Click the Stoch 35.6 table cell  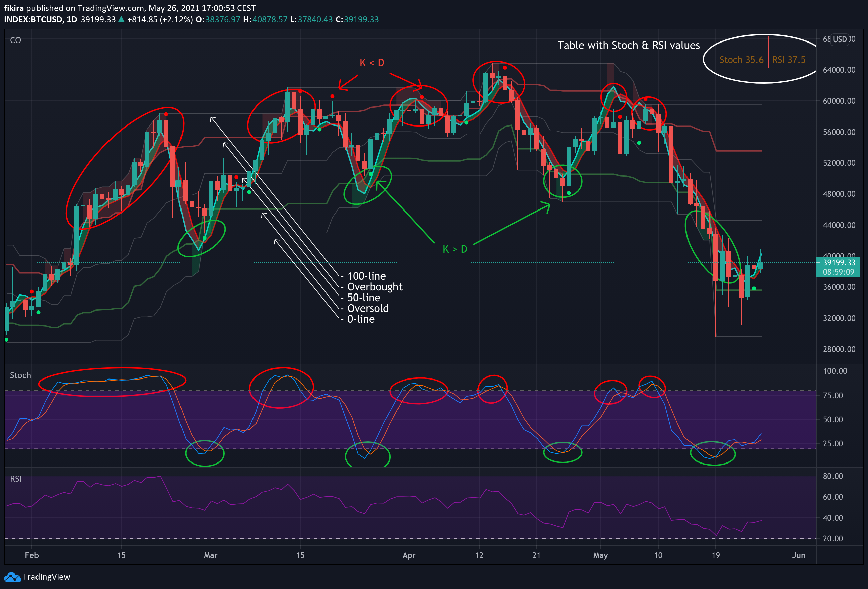[x=741, y=60]
